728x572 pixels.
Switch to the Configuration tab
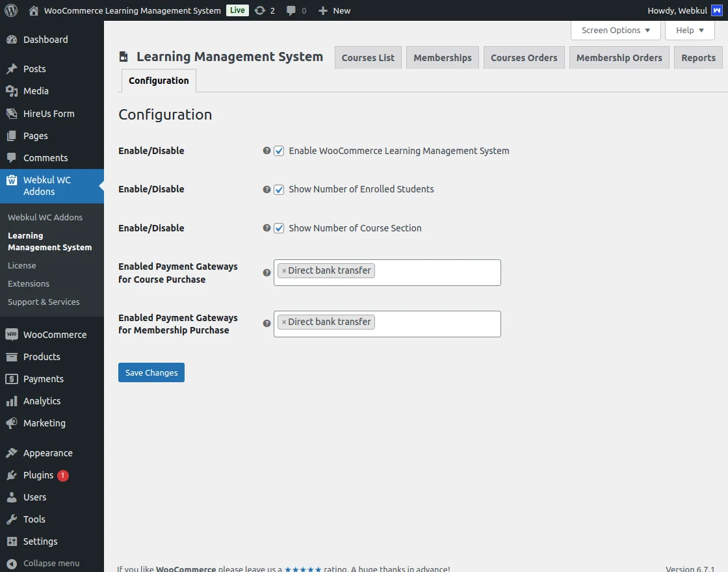(x=158, y=80)
